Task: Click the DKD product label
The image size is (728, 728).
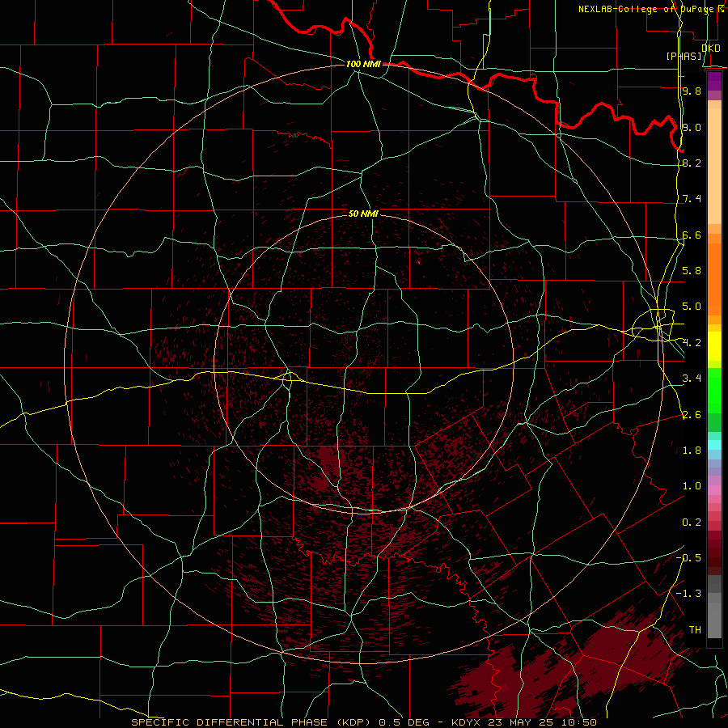Action: pyautogui.click(x=711, y=49)
